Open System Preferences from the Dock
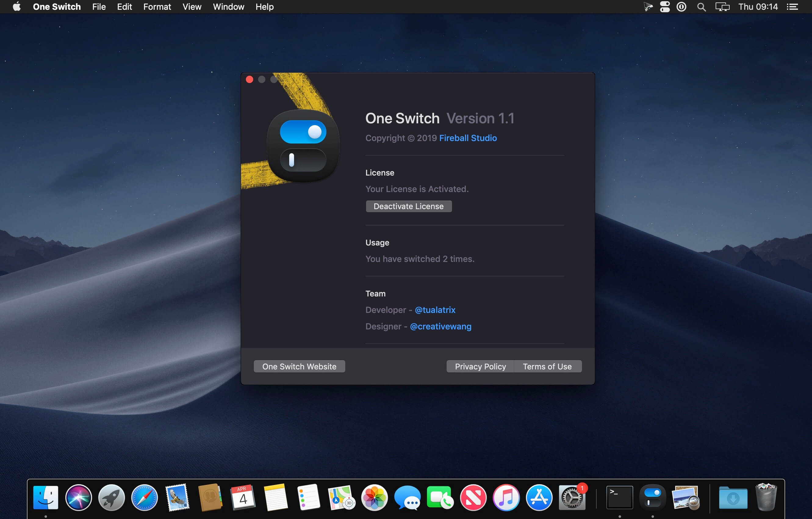812x519 pixels. (x=572, y=497)
